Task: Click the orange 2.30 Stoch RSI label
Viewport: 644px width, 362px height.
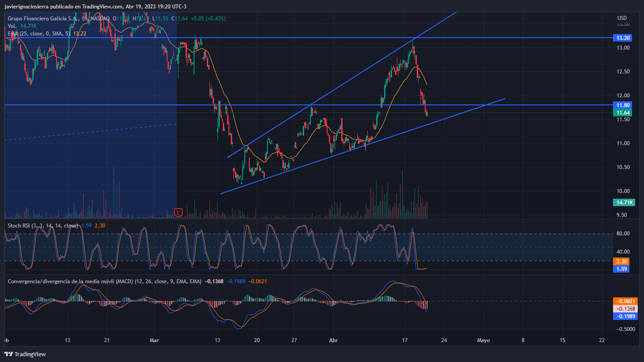Action: click(621, 262)
